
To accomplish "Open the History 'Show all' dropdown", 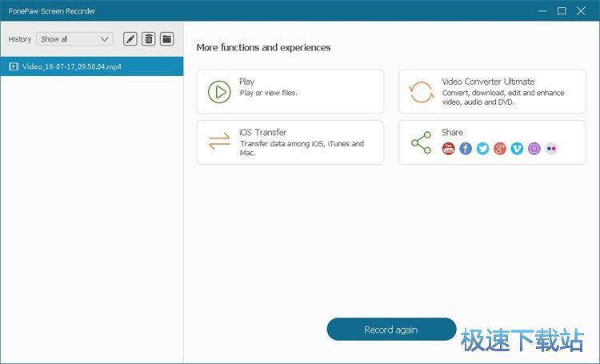I will click(74, 39).
